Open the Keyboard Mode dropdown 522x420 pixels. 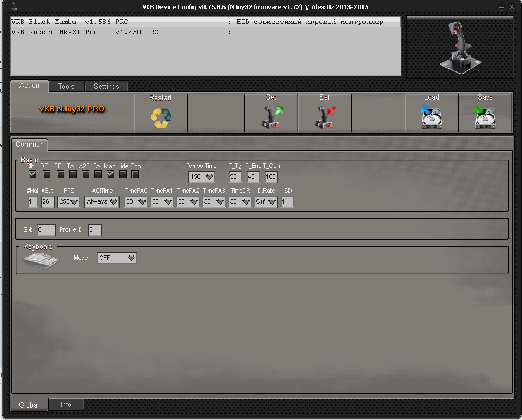click(x=117, y=258)
